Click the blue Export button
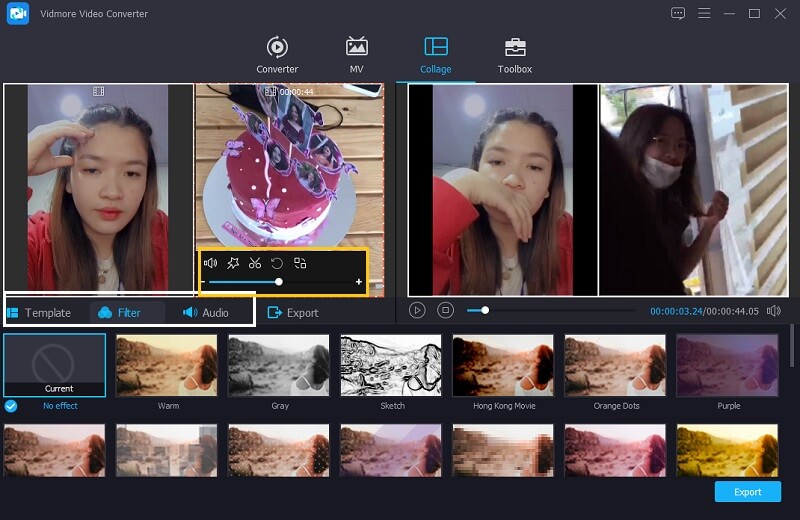 click(747, 492)
